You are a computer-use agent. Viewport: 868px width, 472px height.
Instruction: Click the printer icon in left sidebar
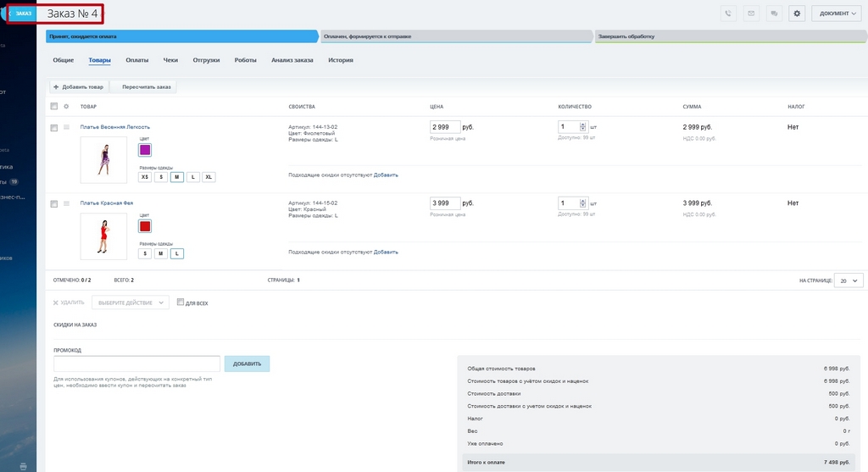click(23, 466)
